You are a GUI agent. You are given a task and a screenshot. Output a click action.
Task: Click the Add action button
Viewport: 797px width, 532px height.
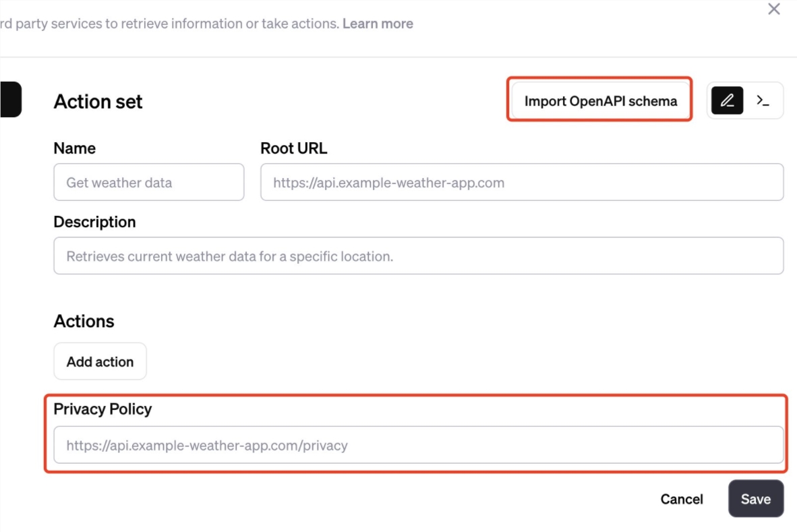click(100, 361)
